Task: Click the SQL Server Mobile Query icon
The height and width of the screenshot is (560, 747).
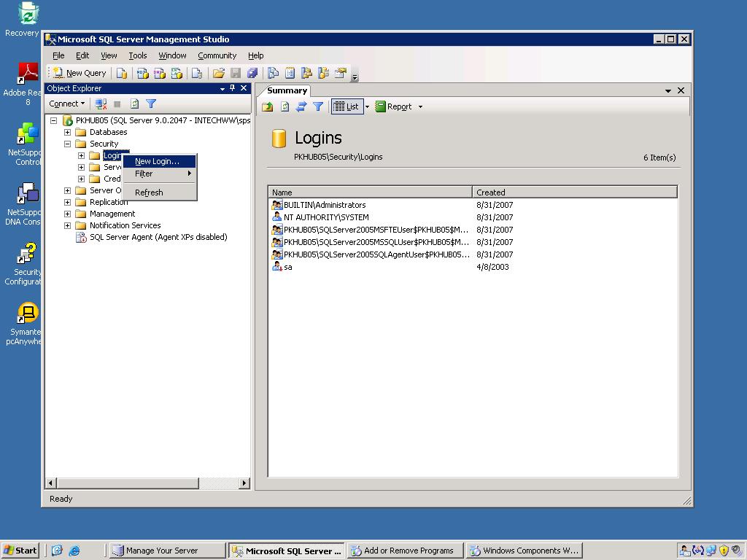Action: coord(197,73)
